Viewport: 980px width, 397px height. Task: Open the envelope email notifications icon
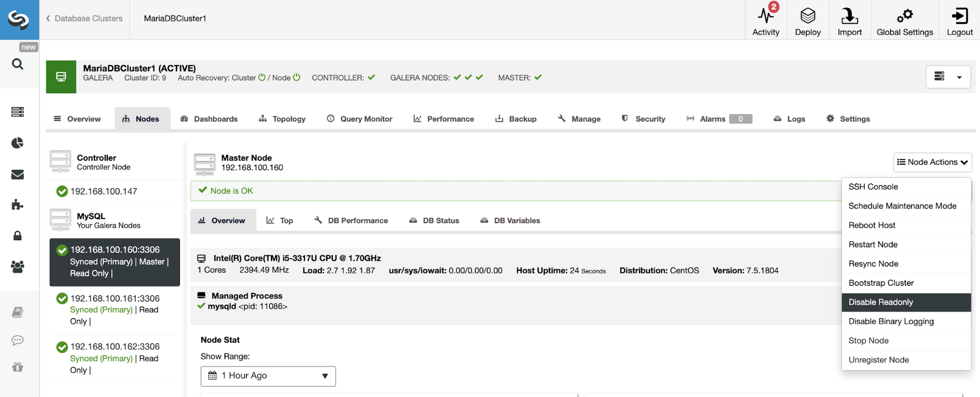18,174
